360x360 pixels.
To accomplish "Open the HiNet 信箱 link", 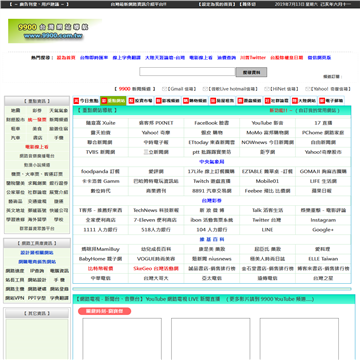I will tap(284, 89).
